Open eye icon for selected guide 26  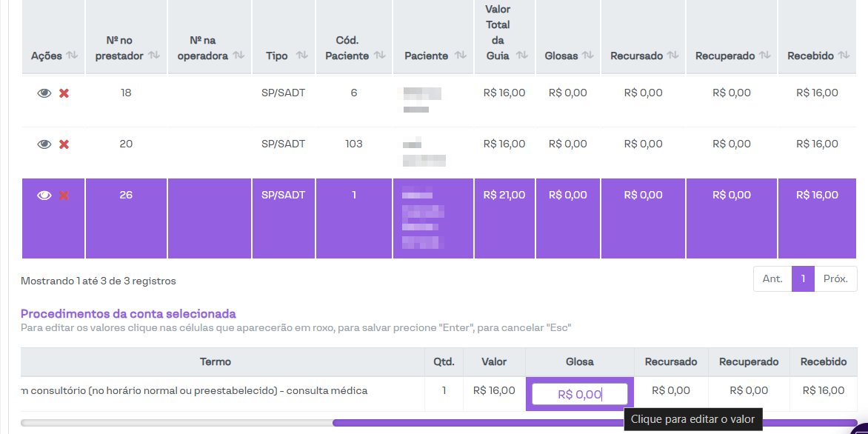44,196
